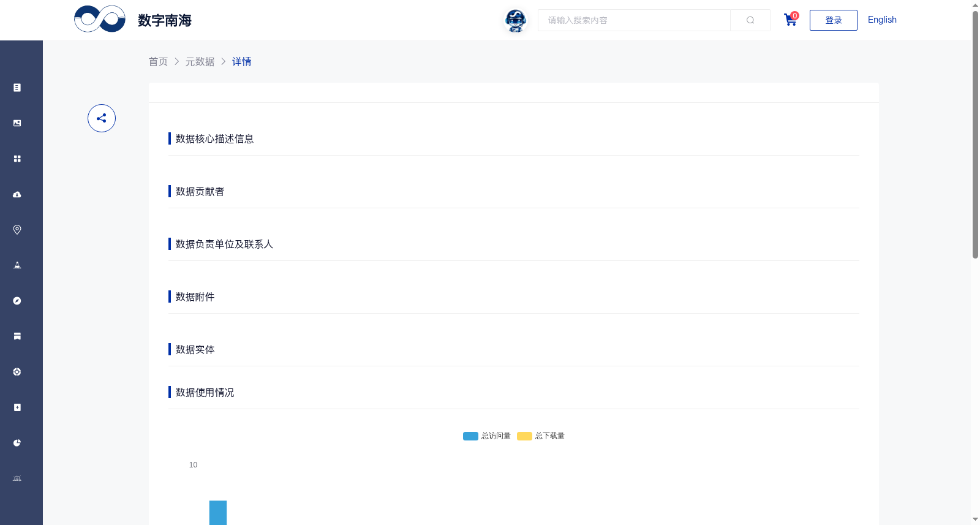Click the magnifier search button

(750, 20)
